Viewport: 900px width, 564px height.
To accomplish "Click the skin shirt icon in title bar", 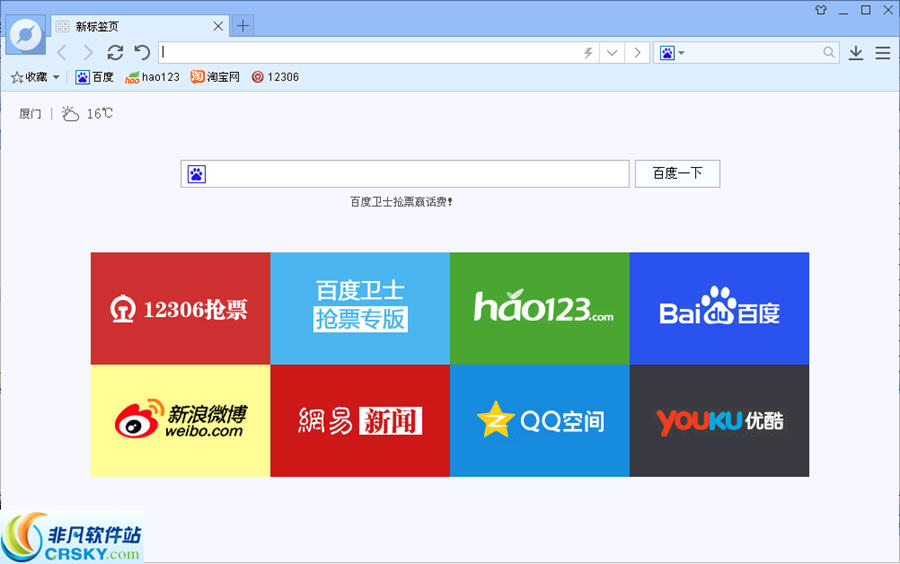I will [x=821, y=10].
